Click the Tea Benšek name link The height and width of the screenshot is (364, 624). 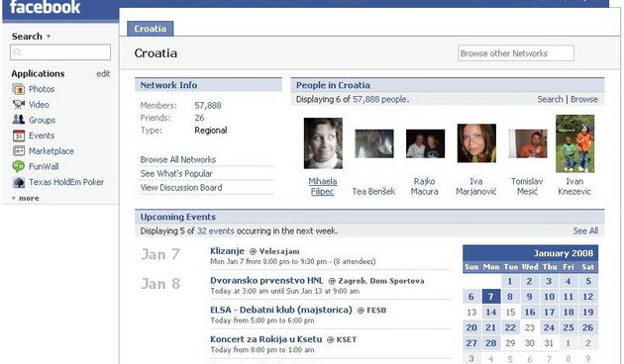[x=373, y=192]
